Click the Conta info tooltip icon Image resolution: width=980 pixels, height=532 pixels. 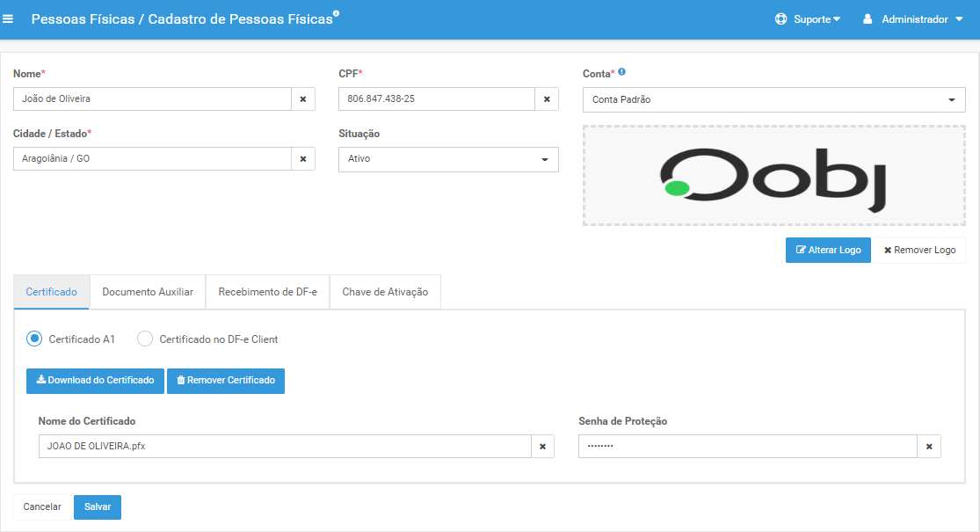click(x=622, y=72)
